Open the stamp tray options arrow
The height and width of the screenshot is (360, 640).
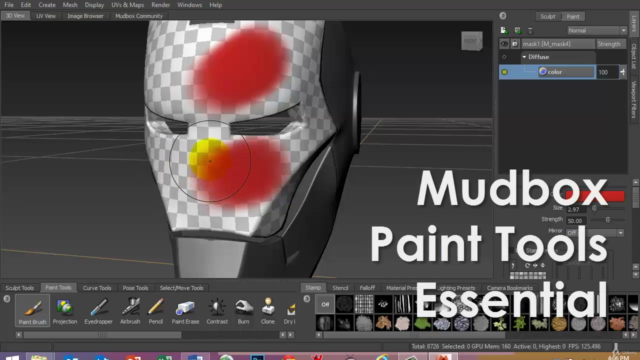[307, 299]
